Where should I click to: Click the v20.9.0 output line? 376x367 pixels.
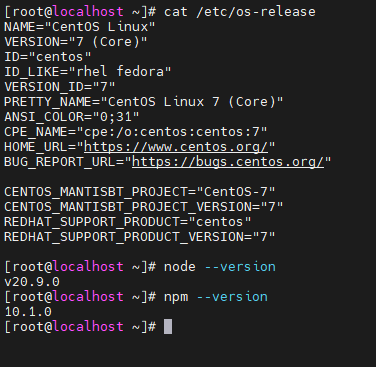coord(32,282)
